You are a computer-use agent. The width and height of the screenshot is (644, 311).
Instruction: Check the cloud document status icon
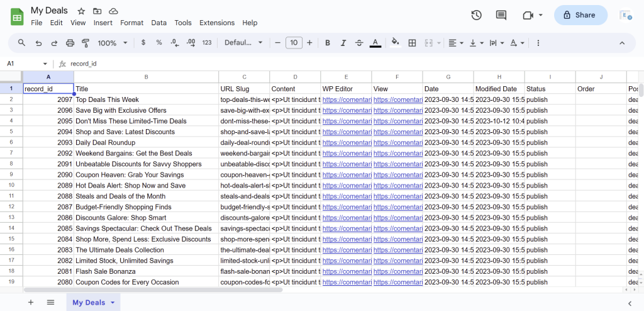(x=113, y=11)
